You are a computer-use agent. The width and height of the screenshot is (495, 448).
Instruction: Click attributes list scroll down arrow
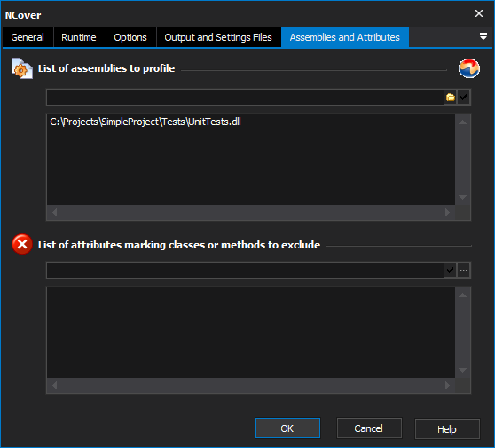coord(462,370)
